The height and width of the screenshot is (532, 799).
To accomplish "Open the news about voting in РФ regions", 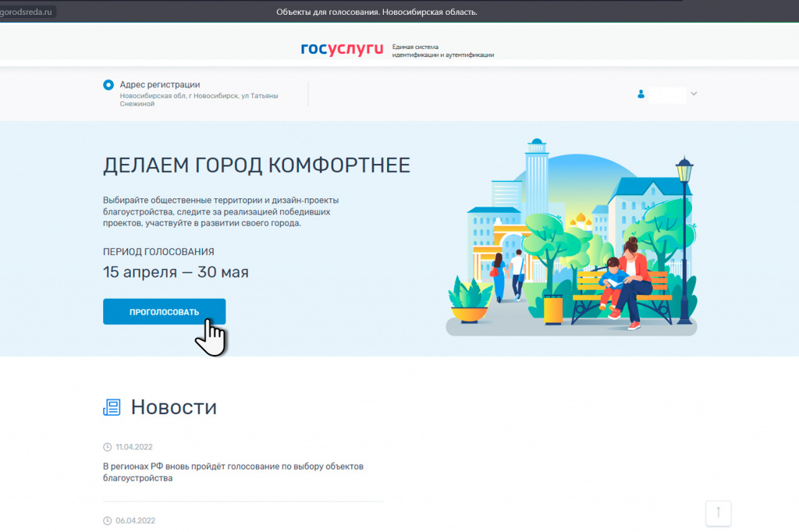I will pyautogui.click(x=233, y=472).
